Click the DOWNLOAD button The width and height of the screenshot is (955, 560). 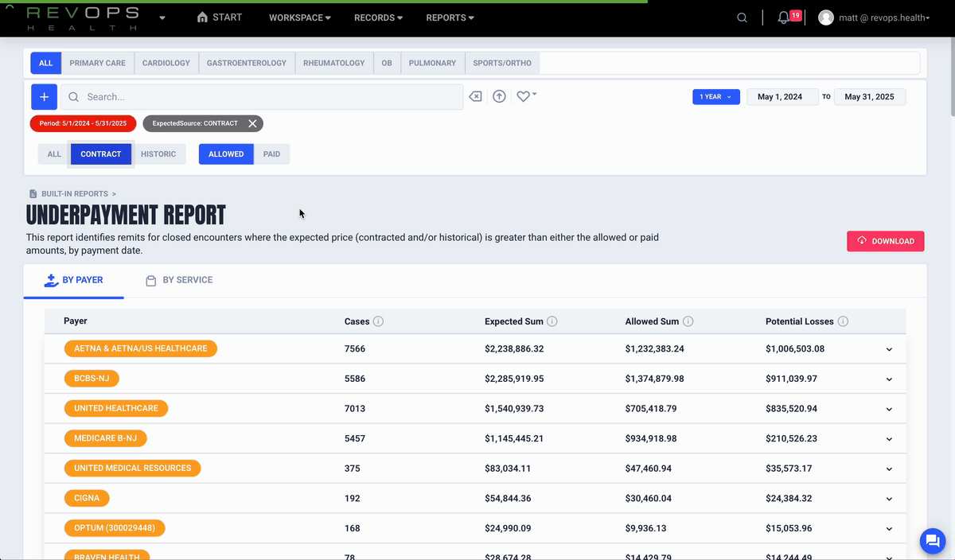(x=885, y=241)
